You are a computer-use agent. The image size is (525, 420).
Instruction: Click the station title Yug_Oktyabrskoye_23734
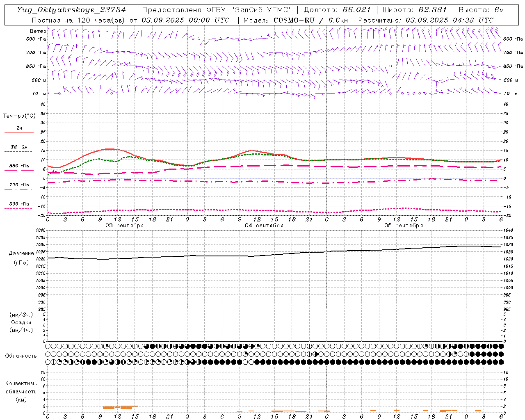(71, 10)
